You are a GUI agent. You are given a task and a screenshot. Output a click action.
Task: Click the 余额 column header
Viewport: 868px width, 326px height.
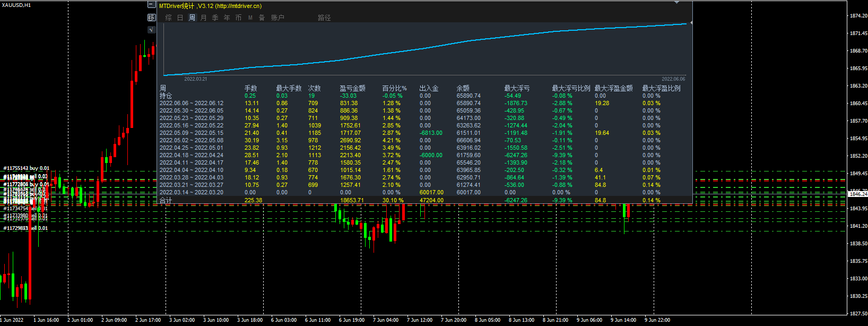[x=463, y=88]
